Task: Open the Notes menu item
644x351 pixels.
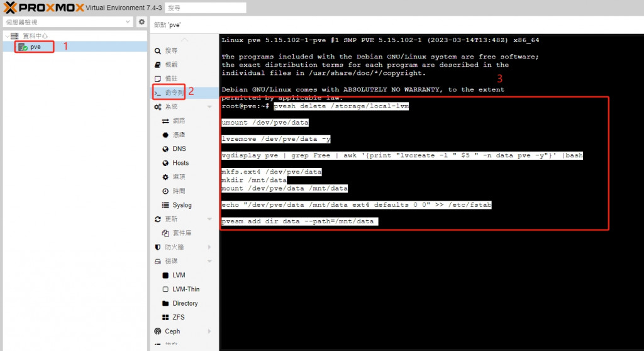Action: [171, 79]
